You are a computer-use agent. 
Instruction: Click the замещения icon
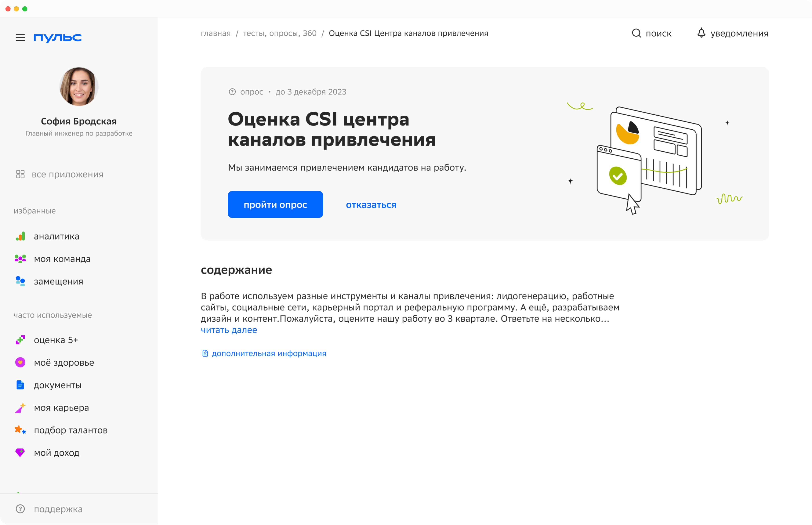(20, 281)
